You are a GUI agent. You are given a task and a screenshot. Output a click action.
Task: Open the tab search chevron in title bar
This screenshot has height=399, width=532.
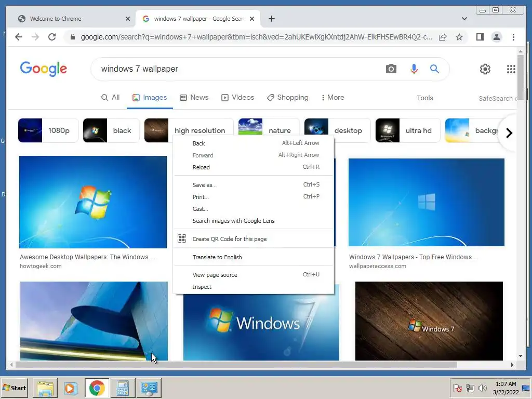[464, 19]
